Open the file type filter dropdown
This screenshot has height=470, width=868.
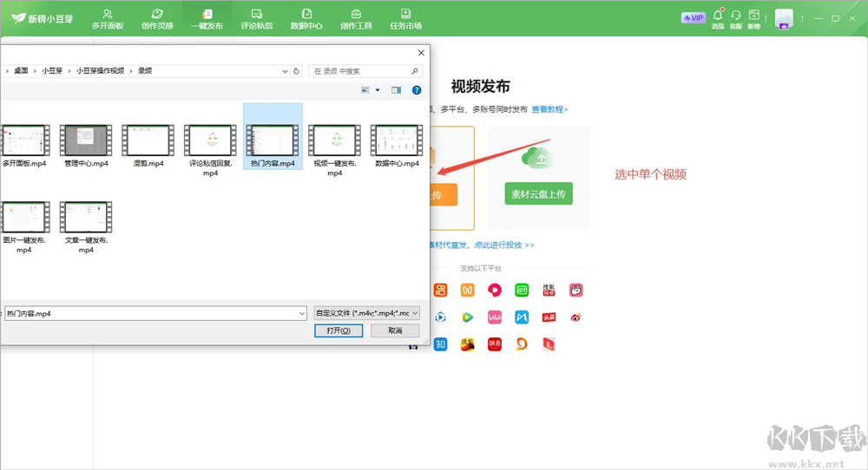[x=367, y=313]
